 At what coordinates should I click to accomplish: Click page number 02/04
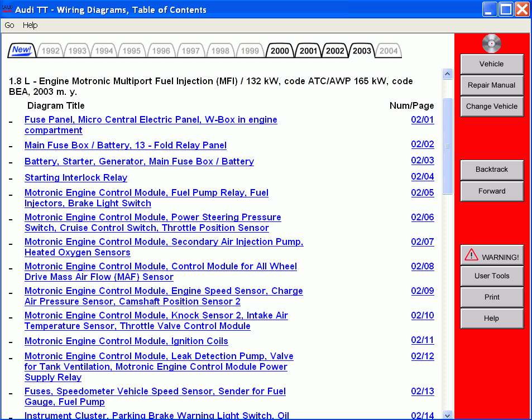tap(423, 176)
